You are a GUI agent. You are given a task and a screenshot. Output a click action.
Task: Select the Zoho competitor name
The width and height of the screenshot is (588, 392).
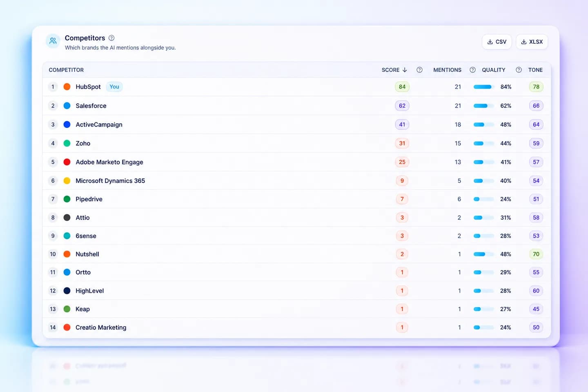(x=83, y=143)
